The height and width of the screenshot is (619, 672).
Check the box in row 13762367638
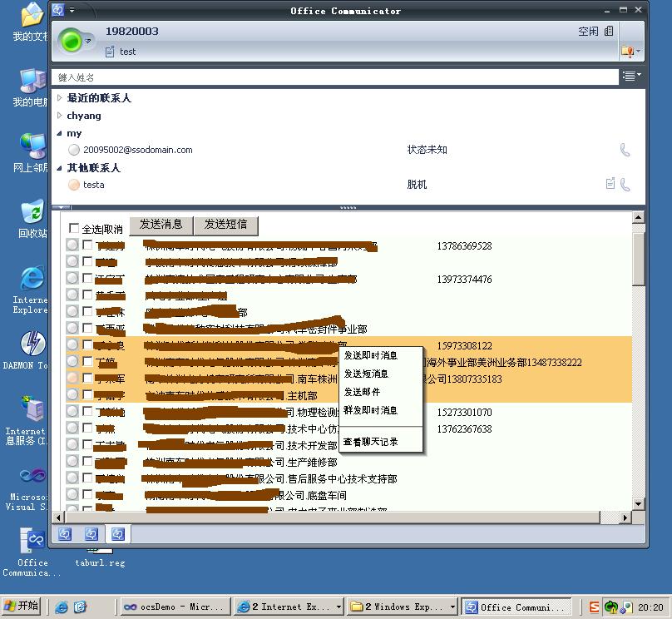point(87,428)
